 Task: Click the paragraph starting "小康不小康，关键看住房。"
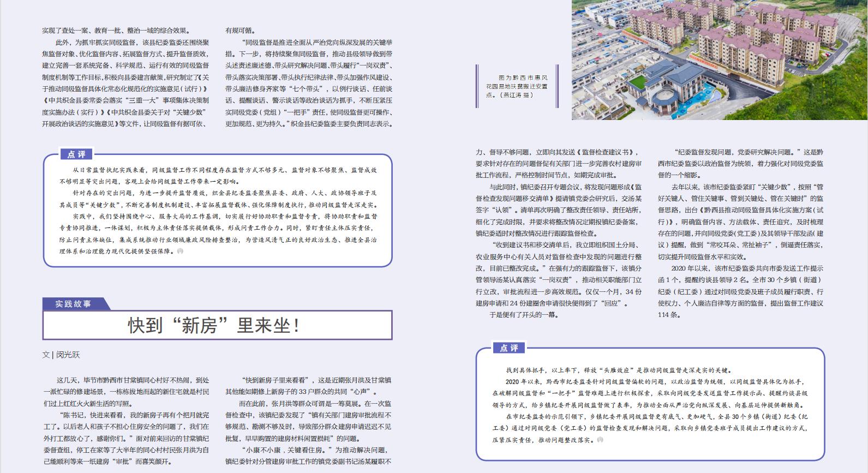tap(308, 456)
